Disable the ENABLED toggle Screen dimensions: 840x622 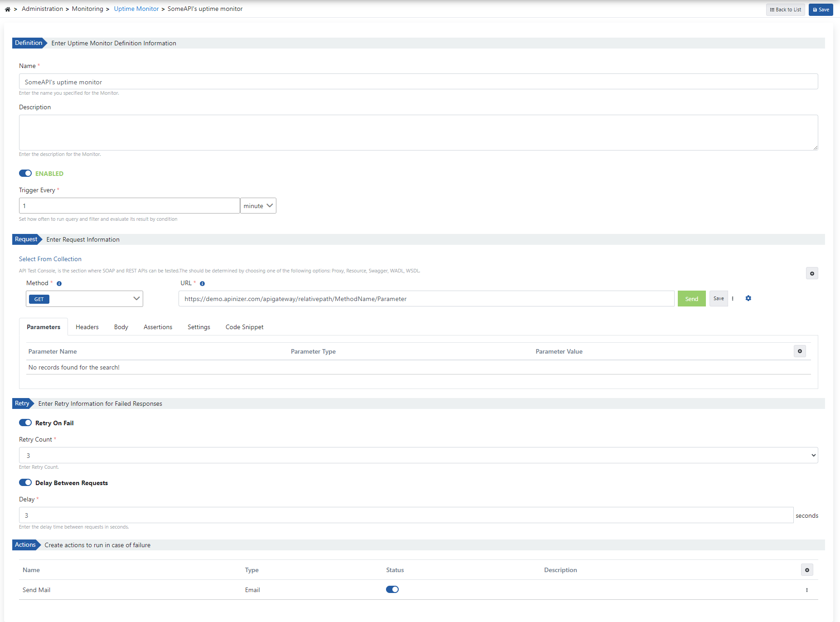click(26, 173)
